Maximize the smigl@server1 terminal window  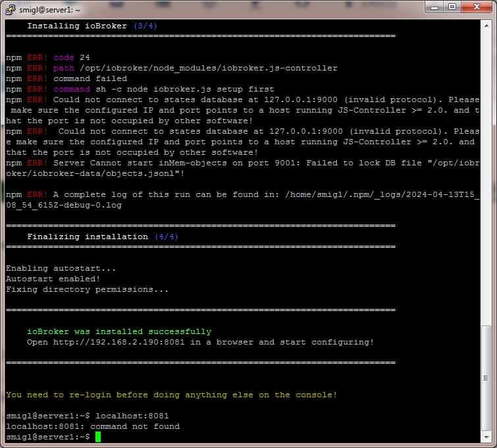[x=452, y=7]
